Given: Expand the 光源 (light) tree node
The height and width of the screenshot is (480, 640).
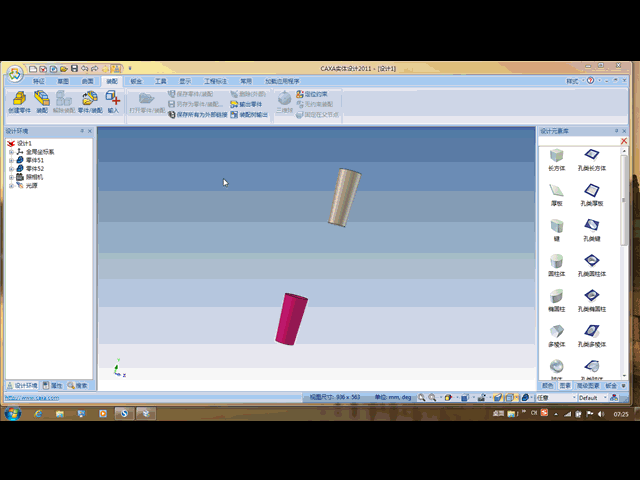Looking at the screenshot, I should pos(11,186).
